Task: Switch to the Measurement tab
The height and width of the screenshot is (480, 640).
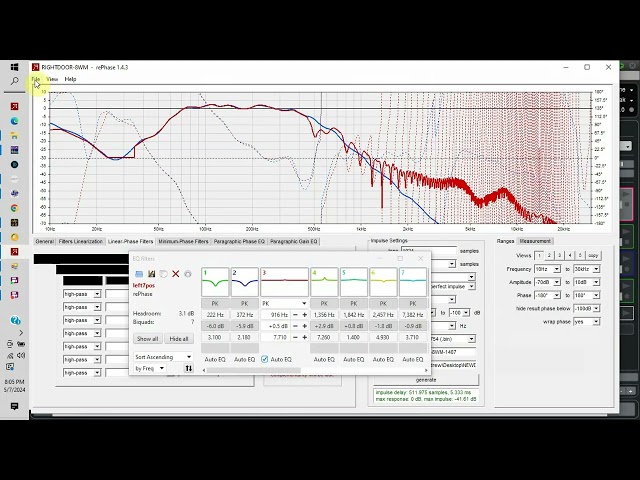Action: tap(535, 241)
